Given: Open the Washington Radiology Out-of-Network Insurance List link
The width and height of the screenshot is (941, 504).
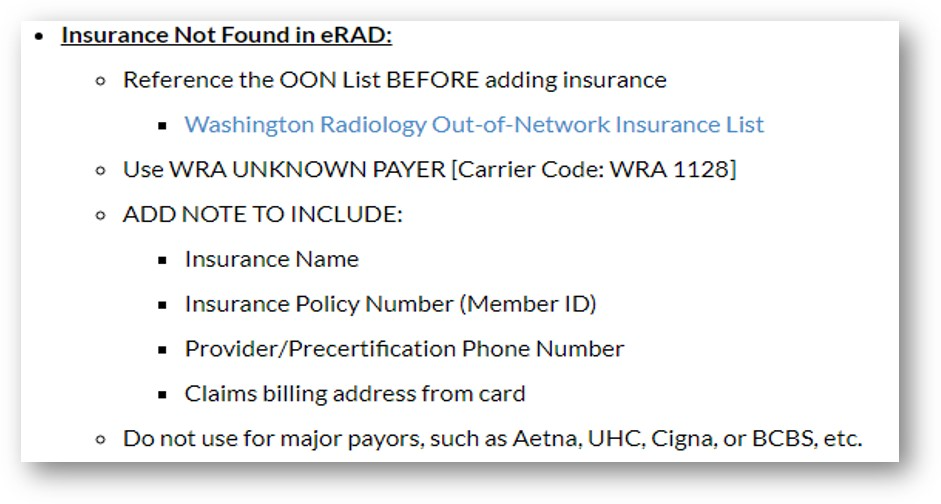Looking at the screenshot, I should [474, 125].
